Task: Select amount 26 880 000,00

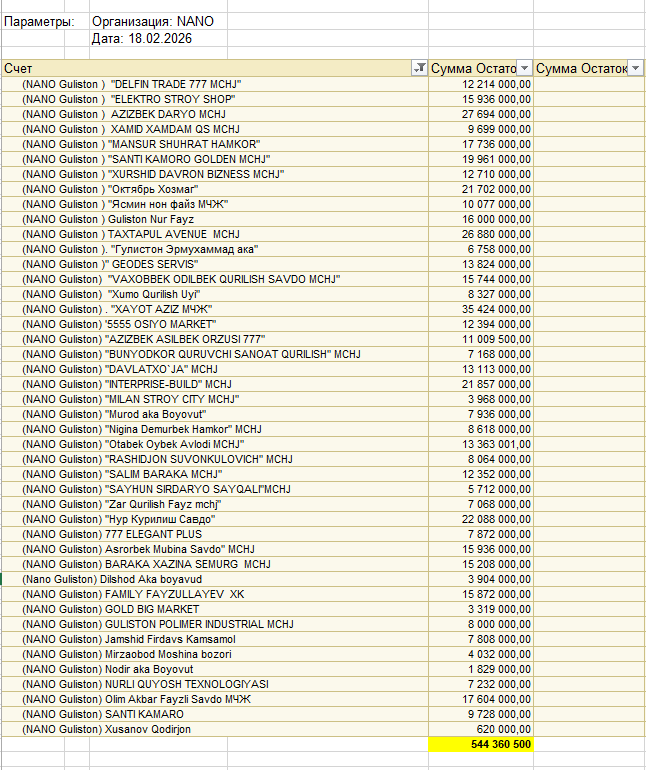Action: [481, 234]
